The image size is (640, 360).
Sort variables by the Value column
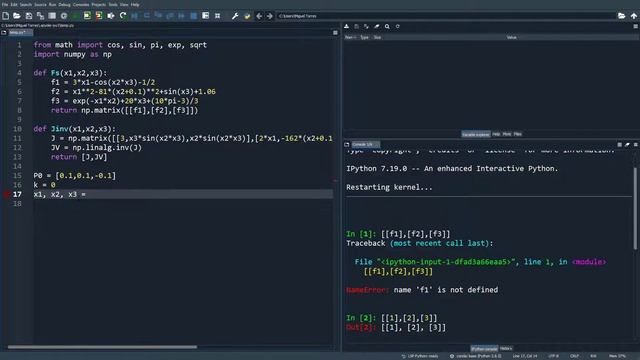(511, 37)
